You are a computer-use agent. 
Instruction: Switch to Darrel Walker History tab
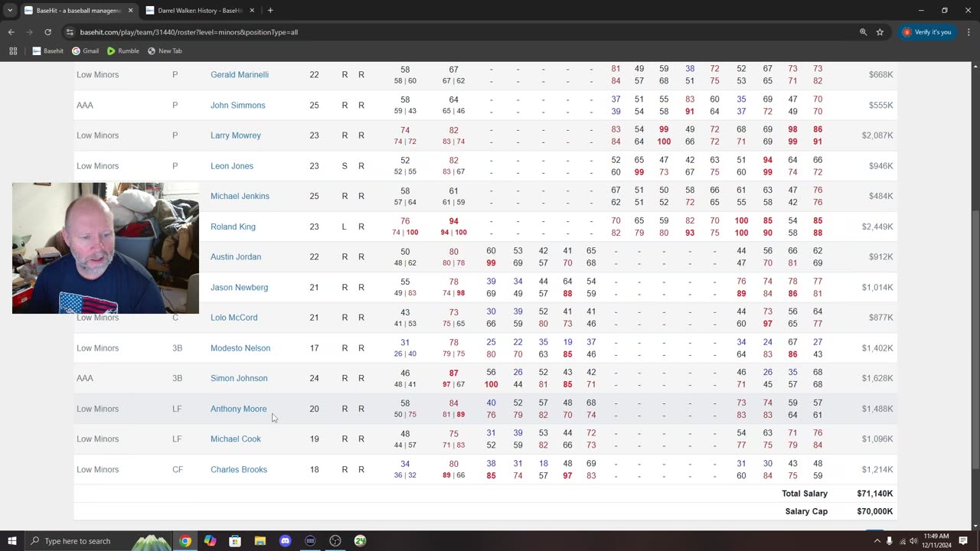coord(199,11)
